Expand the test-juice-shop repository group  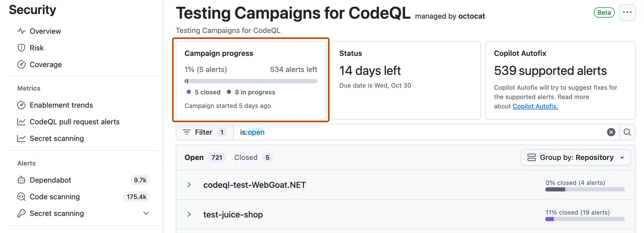[x=189, y=215]
